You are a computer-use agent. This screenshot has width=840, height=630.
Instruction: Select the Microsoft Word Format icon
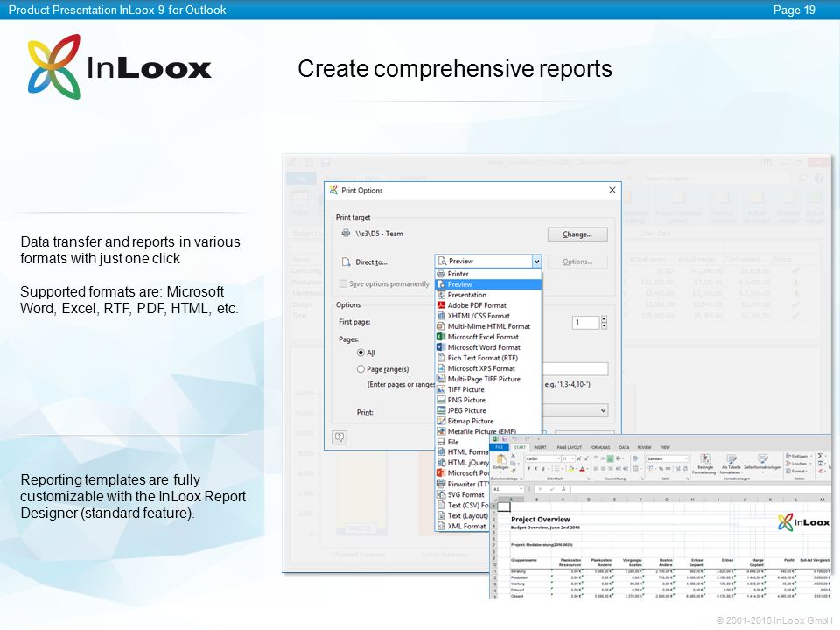441,347
